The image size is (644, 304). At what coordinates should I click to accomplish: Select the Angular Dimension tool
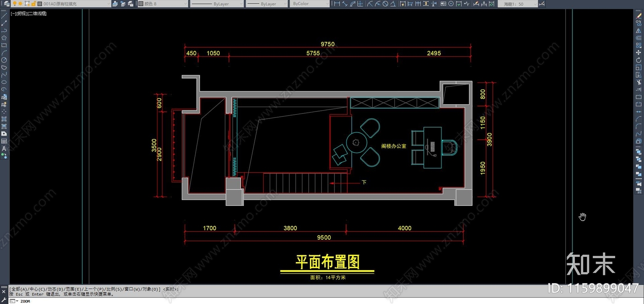point(392,4)
